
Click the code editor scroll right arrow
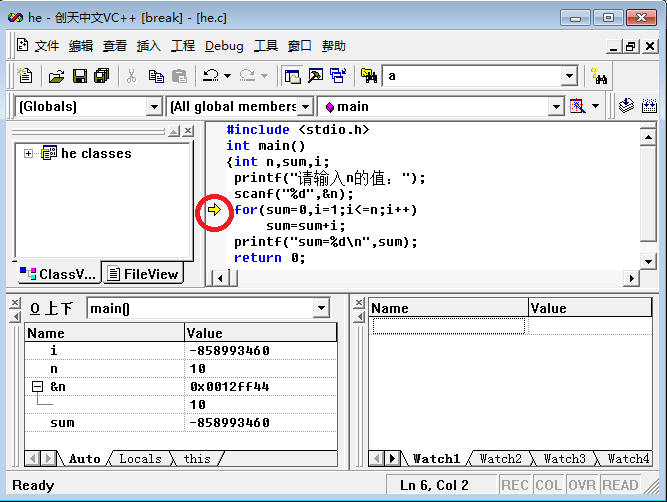[632, 278]
